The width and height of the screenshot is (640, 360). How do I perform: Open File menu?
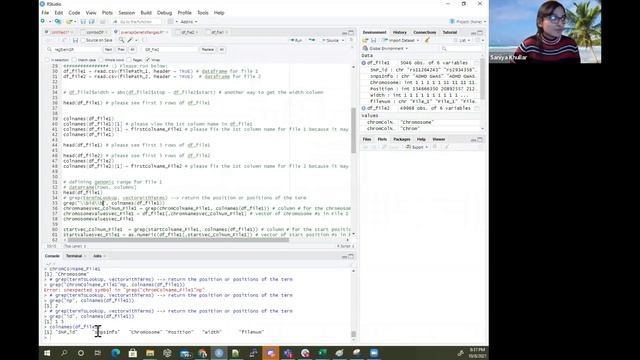(x=45, y=13)
